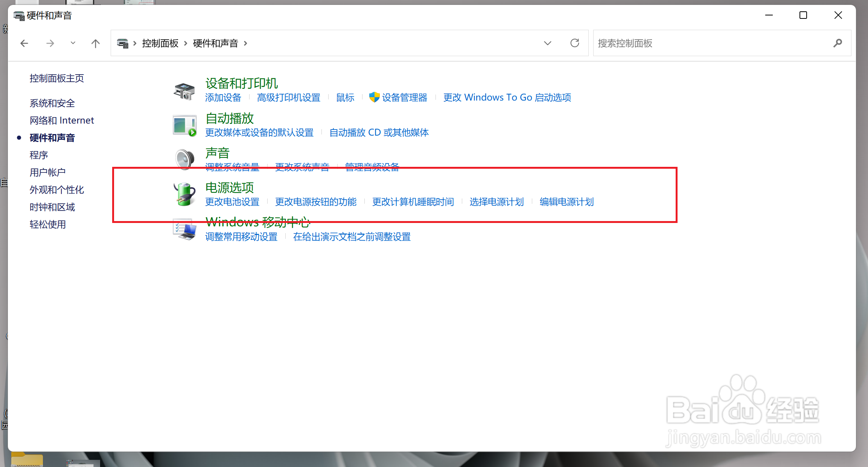This screenshot has width=868, height=467.
Task: Click 控制面板 breadcrumb in address bar
Action: coord(160,43)
